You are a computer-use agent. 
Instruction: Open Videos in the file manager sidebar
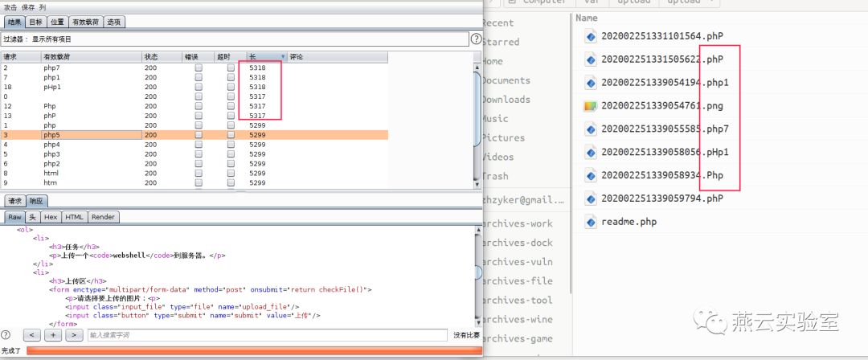tap(497, 157)
